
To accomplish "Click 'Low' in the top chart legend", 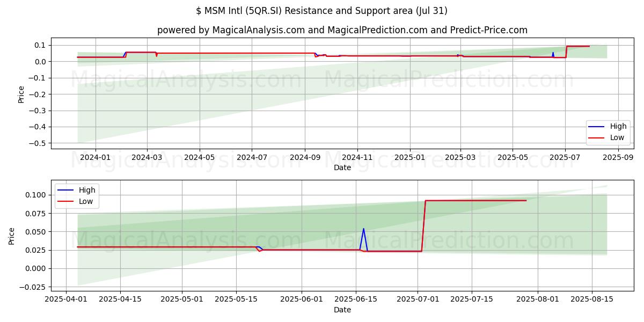I will coord(617,137).
